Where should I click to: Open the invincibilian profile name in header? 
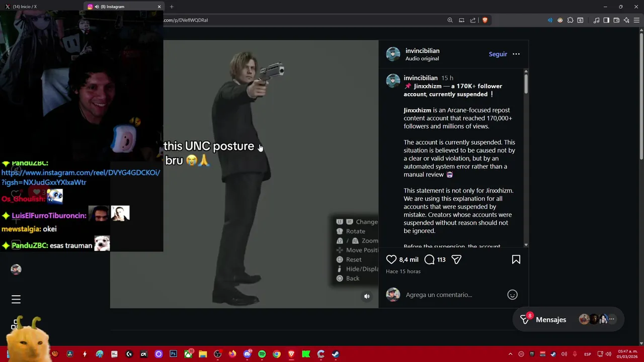[x=423, y=51]
